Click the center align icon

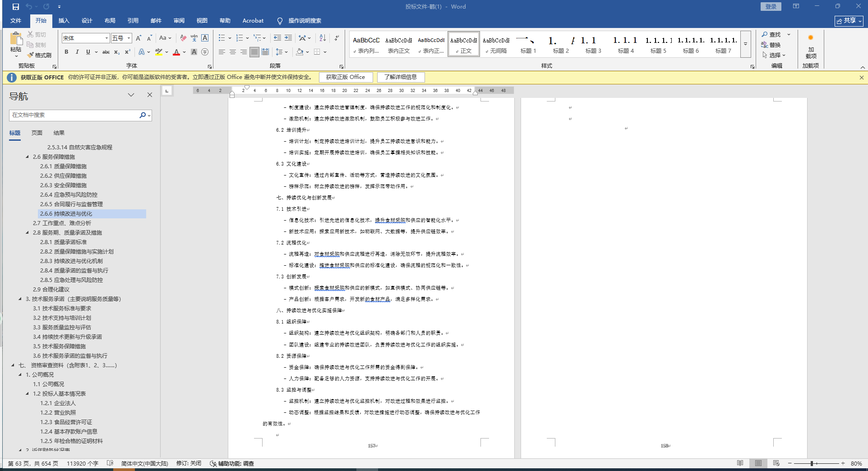click(x=233, y=52)
